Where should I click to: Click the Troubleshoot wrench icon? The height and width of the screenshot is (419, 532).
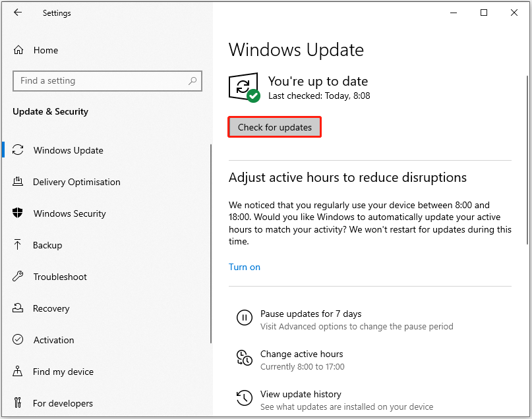18,277
